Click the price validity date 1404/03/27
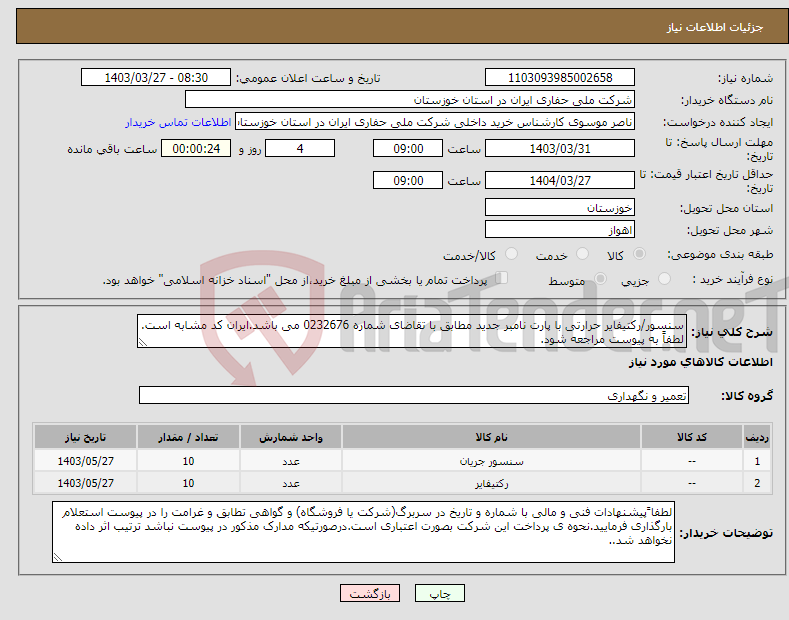789x620 pixels. coord(560,180)
